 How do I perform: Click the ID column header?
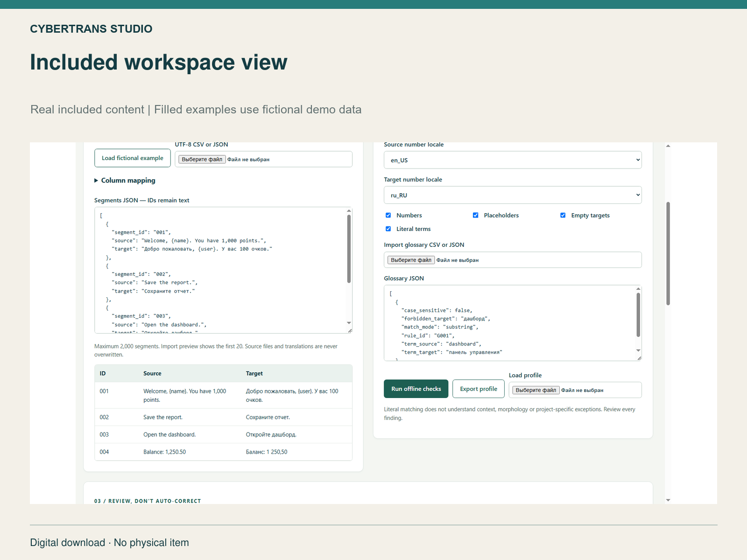click(103, 373)
